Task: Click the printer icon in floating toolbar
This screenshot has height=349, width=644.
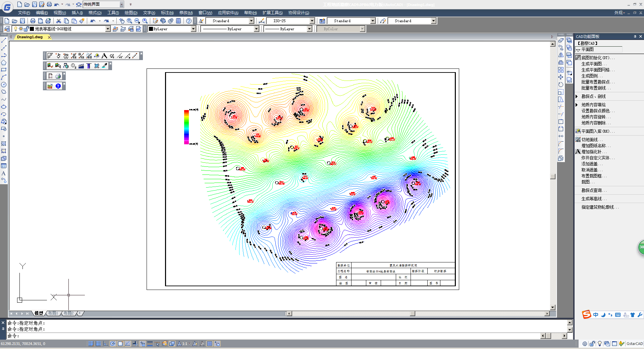Action: click(x=58, y=76)
